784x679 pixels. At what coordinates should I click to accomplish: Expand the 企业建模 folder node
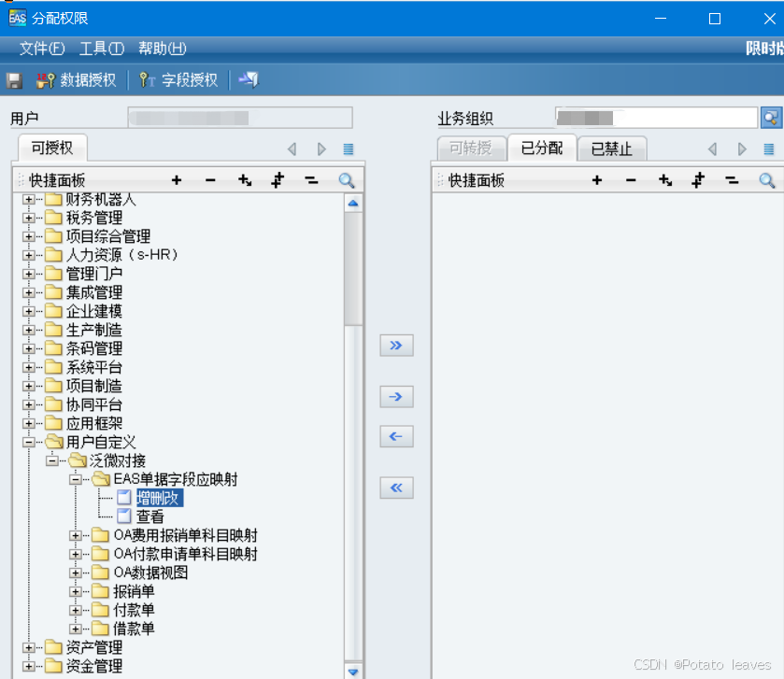[28, 311]
